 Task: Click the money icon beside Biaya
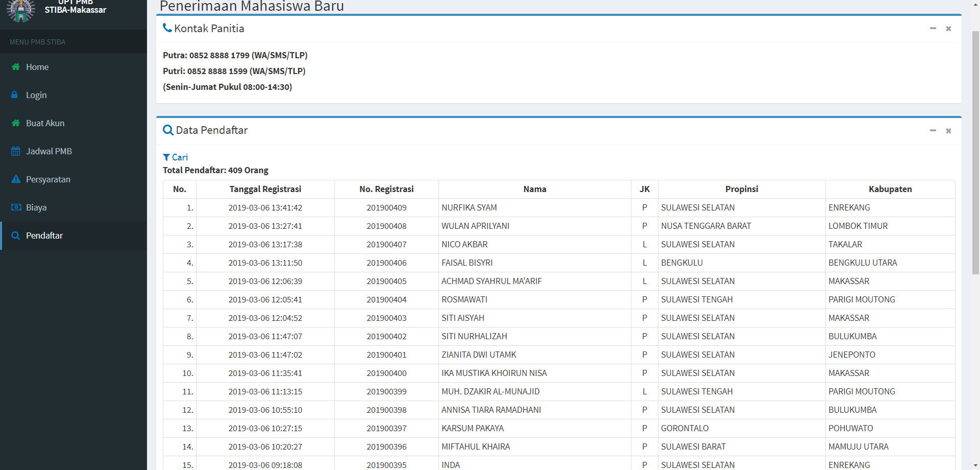coord(16,207)
